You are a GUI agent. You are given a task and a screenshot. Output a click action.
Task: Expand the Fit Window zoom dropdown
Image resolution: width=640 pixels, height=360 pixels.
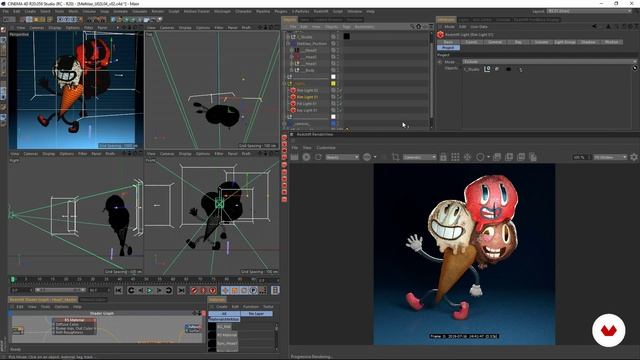[x=610, y=157]
